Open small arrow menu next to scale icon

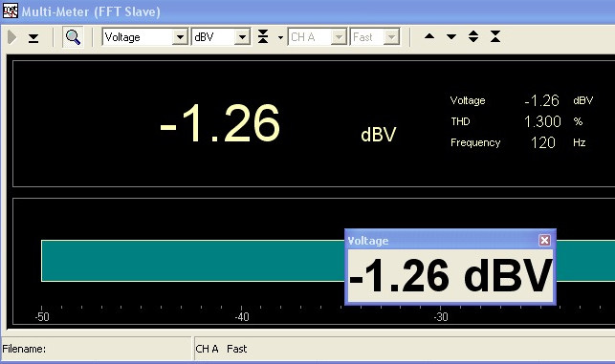coord(280,37)
